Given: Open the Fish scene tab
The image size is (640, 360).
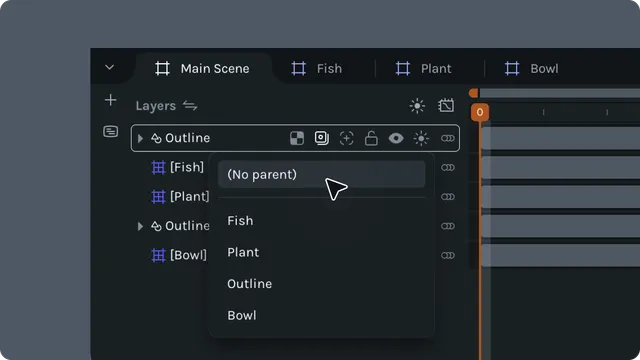Looking at the screenshot, I should pos(317,69).
